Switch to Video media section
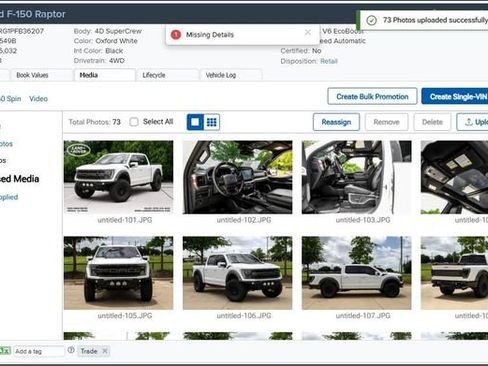 click(x=38, y=99)
